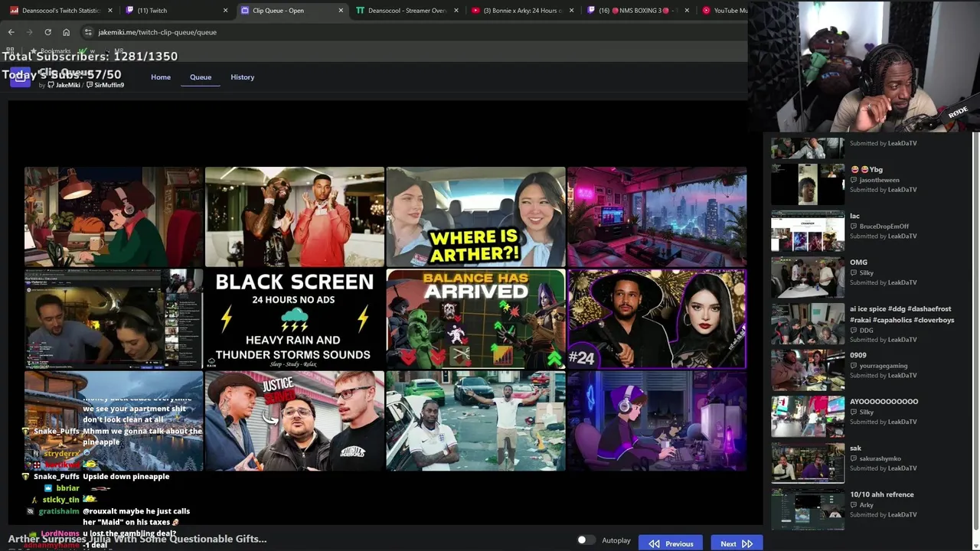Open the '10/10 ahh refrence' clip thumbnail
This screenshot has width=980, height=551.
(x=808, y=509)
